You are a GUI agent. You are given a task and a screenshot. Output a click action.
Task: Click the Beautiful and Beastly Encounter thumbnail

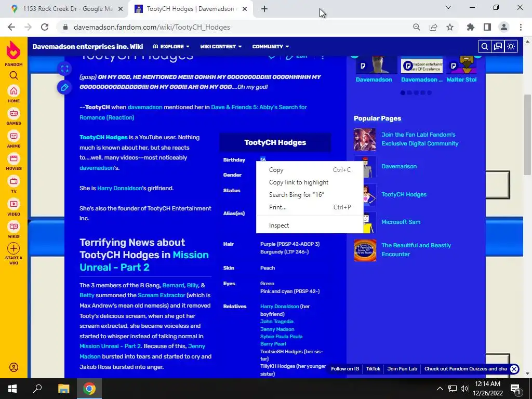pos(365,250)
